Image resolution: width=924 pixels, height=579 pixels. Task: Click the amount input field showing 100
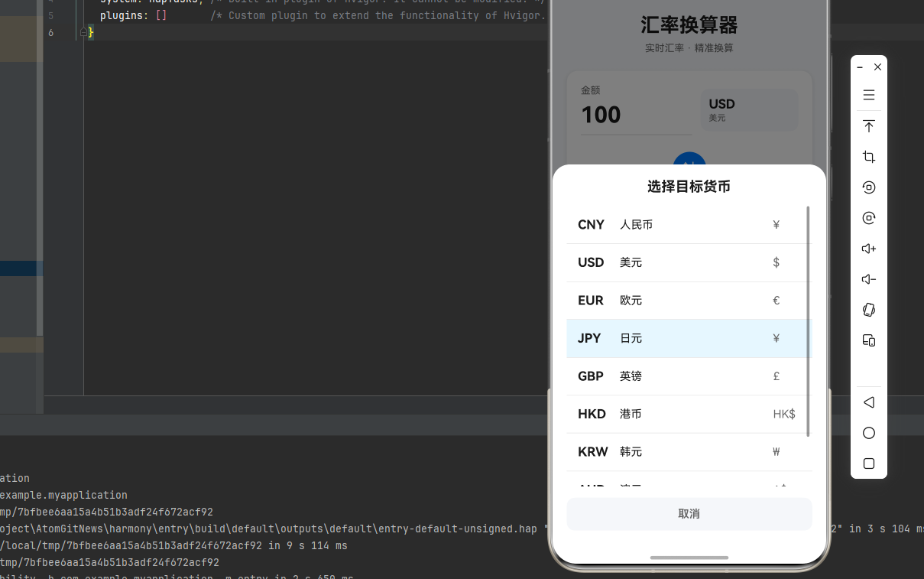(636, 115)
